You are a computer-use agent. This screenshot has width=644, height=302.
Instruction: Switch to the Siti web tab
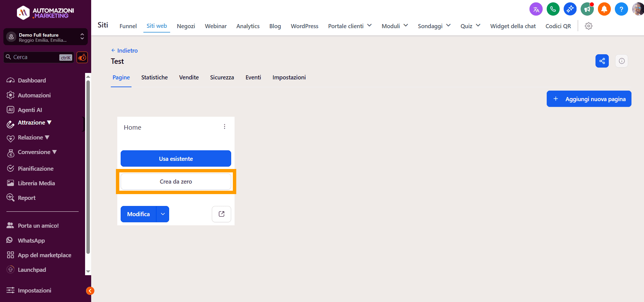157,26
